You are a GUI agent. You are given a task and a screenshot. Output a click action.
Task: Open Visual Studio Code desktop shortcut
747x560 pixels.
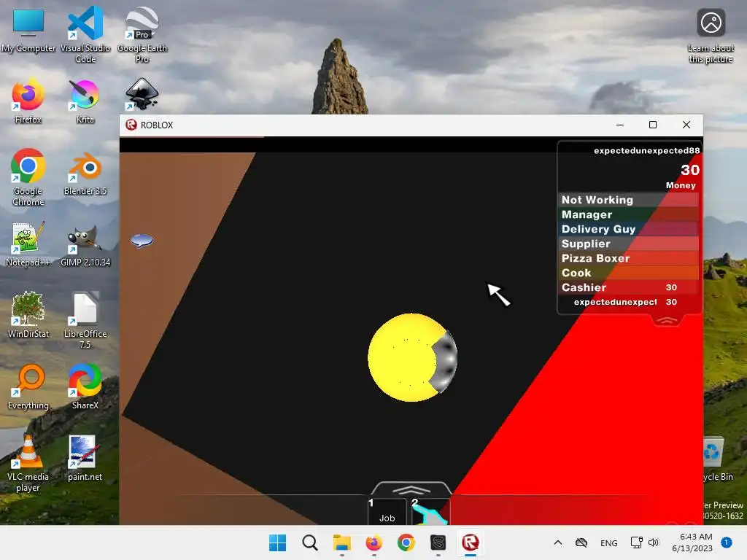pos(85,35)
